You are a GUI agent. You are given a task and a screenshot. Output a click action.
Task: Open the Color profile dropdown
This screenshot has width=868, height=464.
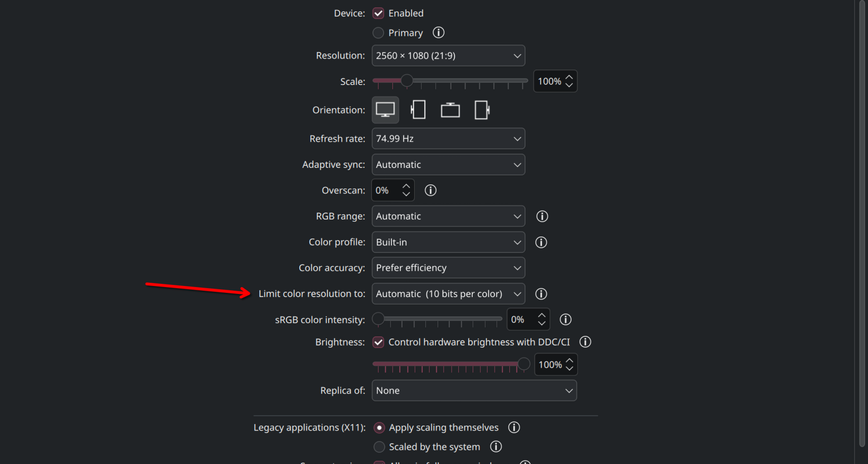click(449, 242)
